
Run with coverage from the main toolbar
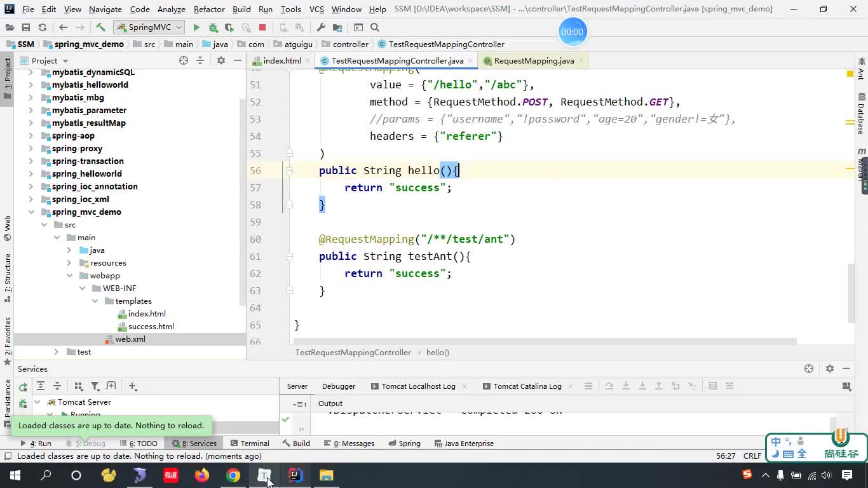[229, 27]
